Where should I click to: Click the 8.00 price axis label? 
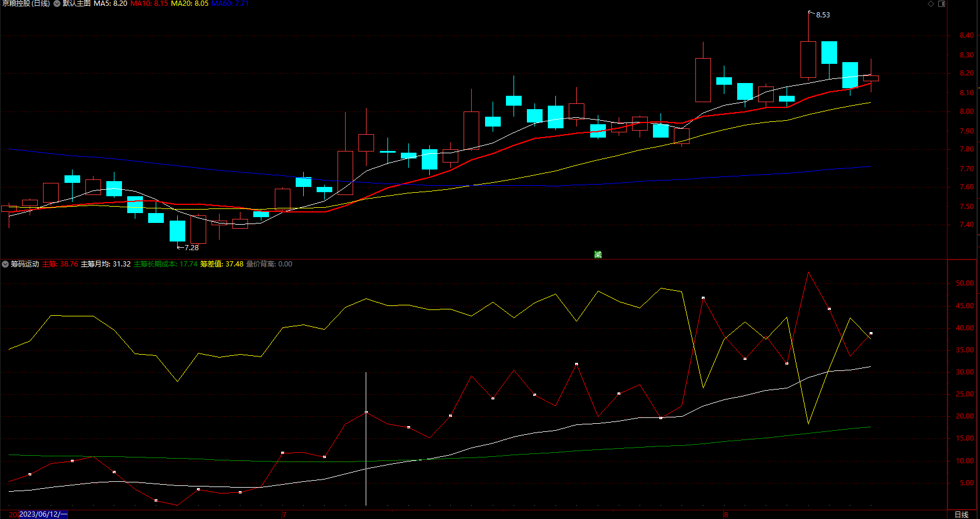[x=967, y=111]
